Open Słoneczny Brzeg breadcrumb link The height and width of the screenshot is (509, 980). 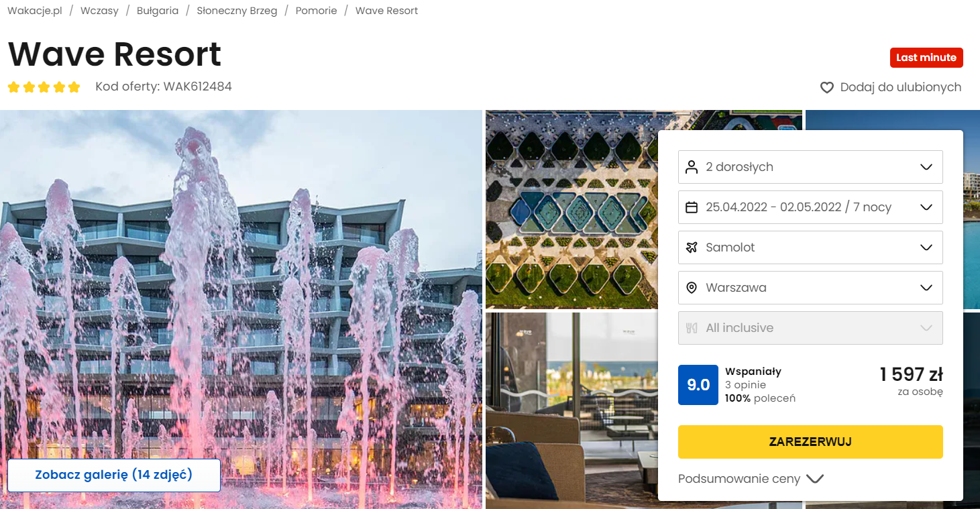click(237, 11)
